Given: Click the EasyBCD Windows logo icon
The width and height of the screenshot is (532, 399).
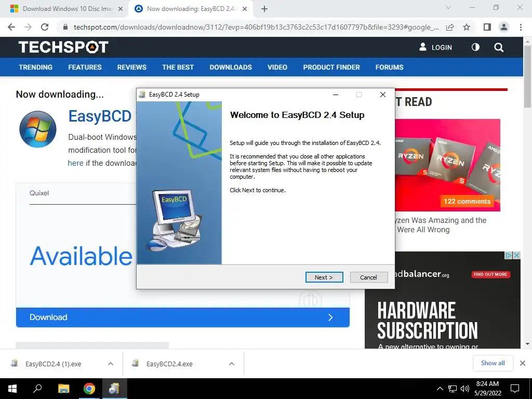Looking at the screenshot, I should pos(37,129).
